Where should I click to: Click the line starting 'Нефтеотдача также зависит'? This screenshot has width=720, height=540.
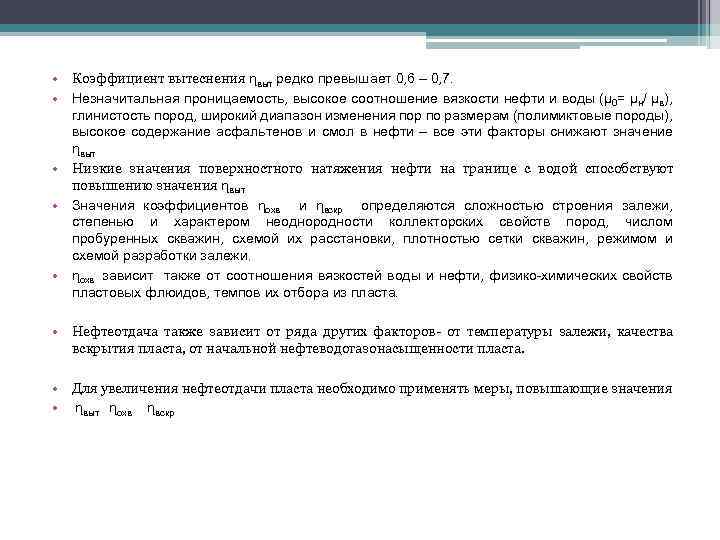point(372,332)
